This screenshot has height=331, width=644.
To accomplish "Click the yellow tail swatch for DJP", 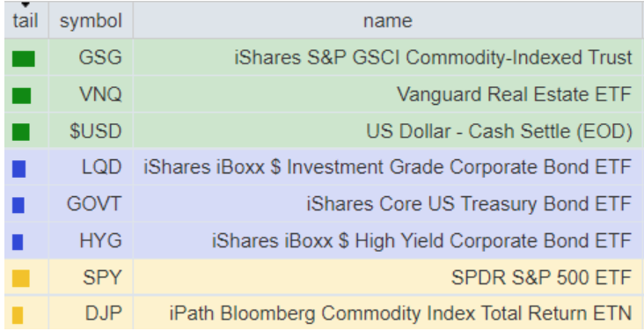I will click(x=18, y=315).
